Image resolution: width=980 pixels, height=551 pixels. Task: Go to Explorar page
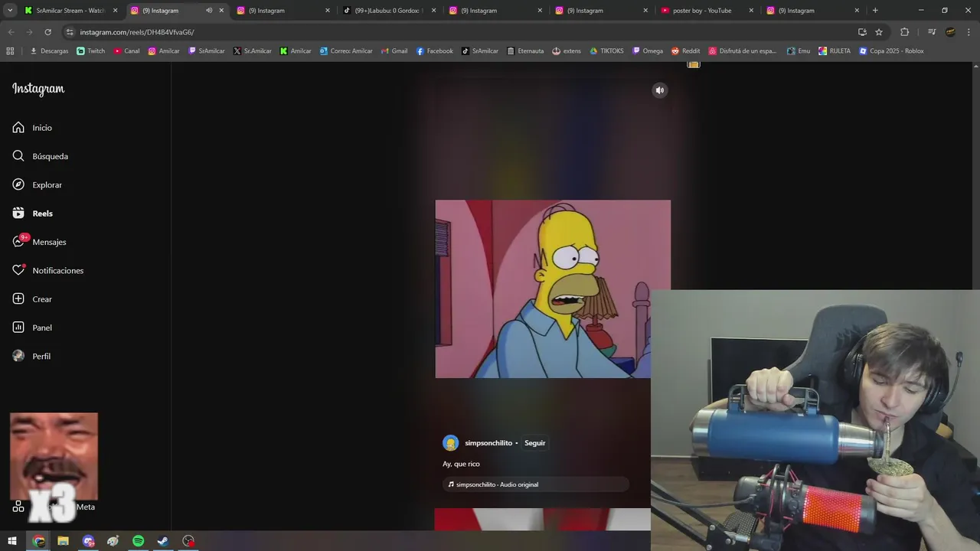(x=37, y=185)
